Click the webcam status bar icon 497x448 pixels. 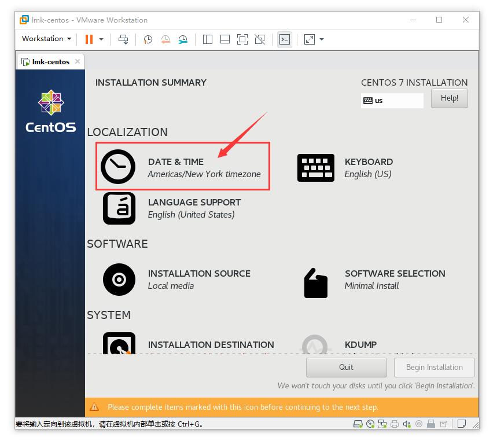point(419,424)
